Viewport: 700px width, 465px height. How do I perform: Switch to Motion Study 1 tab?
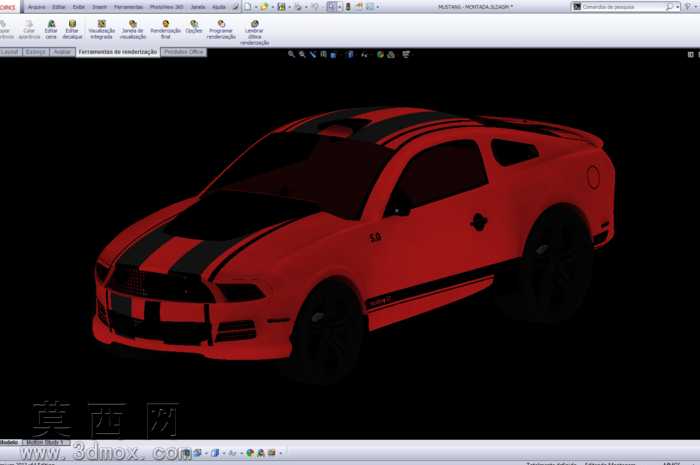pos(46,442)
